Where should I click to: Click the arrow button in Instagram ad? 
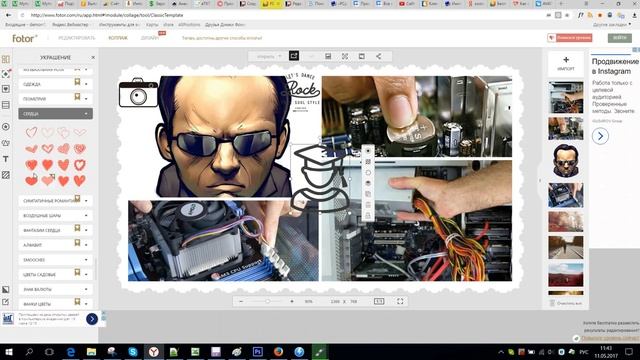[600, 136]
